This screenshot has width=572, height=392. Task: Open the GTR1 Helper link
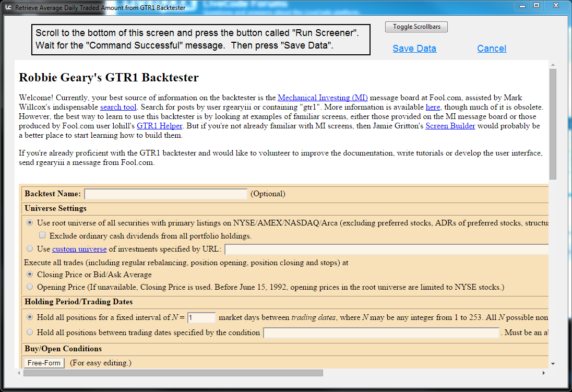[159, 126]
